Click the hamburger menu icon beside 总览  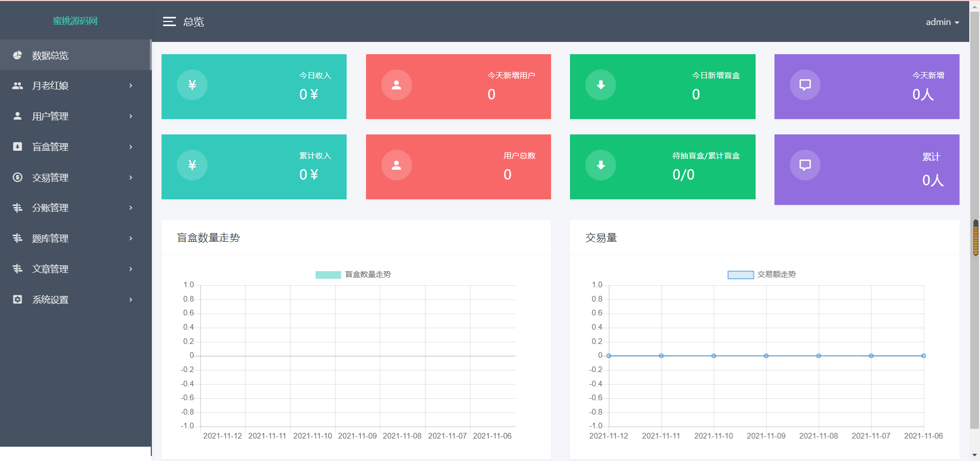click(169, 21)
